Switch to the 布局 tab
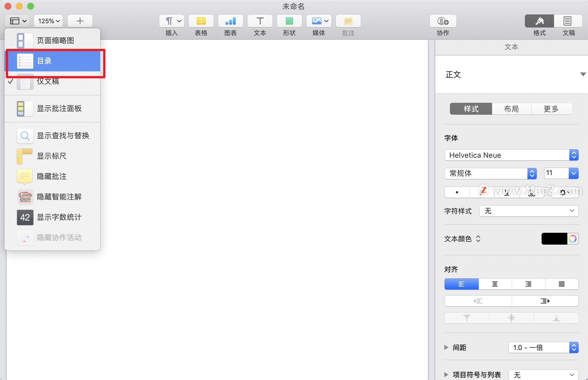This screenshot has height=380, width=588. pos(511,109)
